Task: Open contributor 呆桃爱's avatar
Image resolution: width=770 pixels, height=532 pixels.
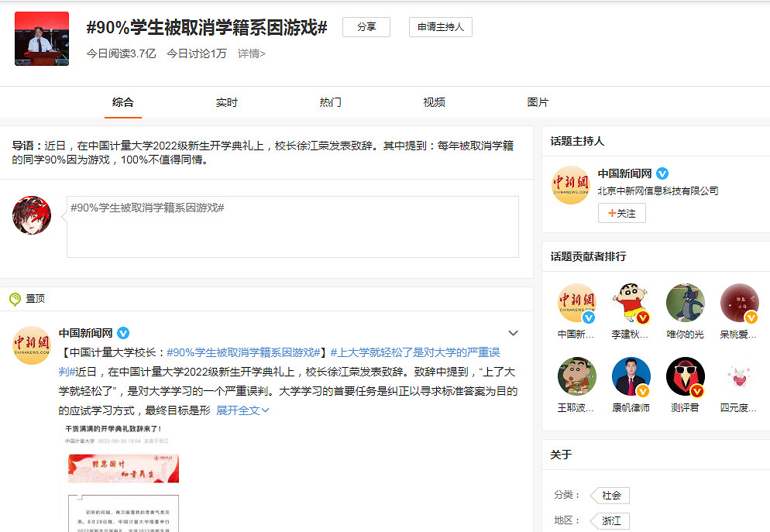Action: coord(739,303)
